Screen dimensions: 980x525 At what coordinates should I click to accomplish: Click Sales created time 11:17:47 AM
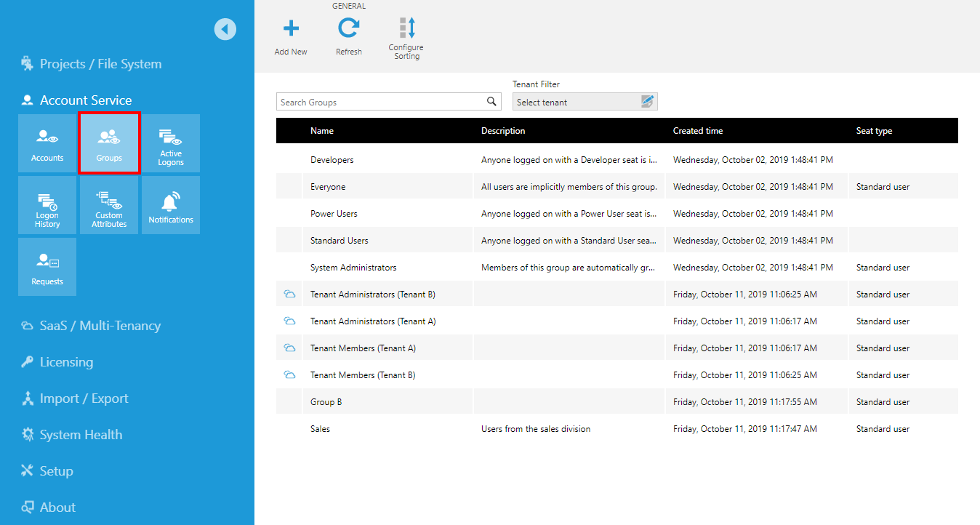pos(745,429)
